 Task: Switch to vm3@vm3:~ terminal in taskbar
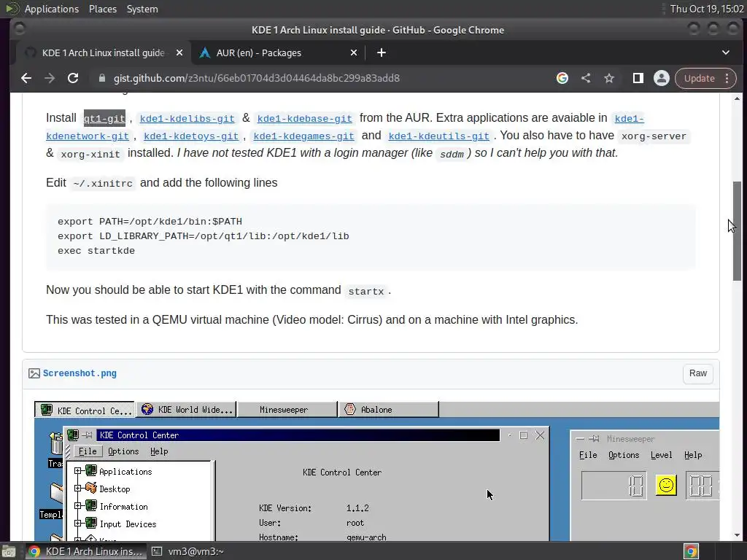coord(188,551)
